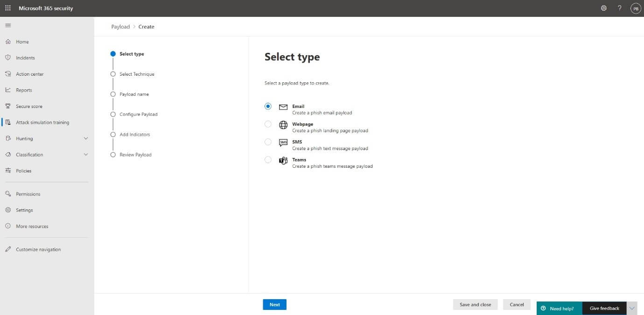Choose the Teams payload radio button

click(x=268, y=160)
